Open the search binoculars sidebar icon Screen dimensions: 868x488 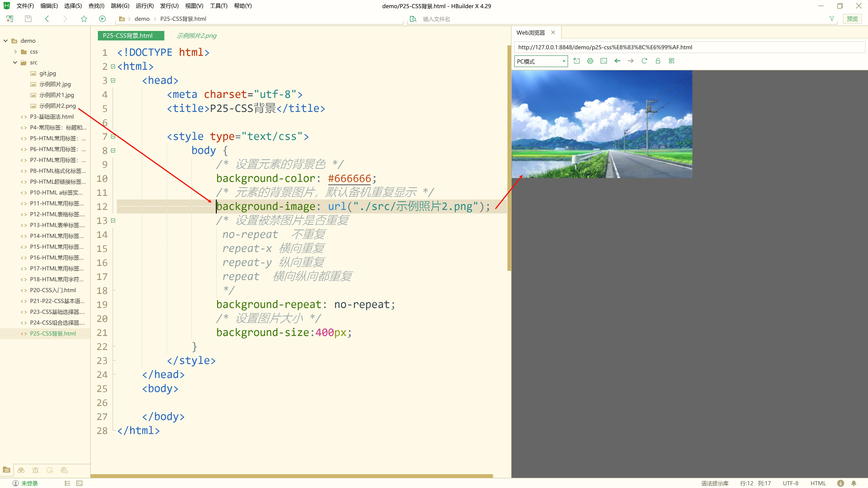(x=21, y=470)
